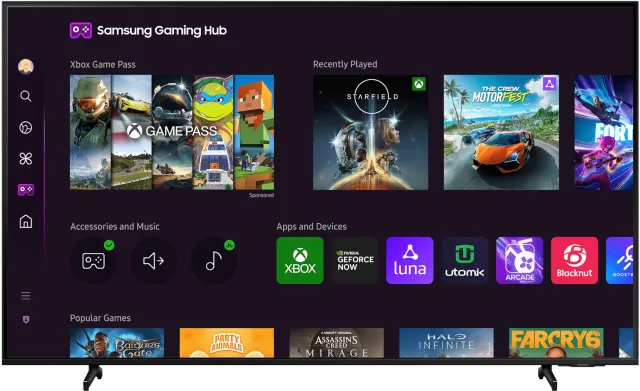Open search from the sidebar magnifier icon
The height and width of the screenshot is (391, 640).
[x=26, y=96]
